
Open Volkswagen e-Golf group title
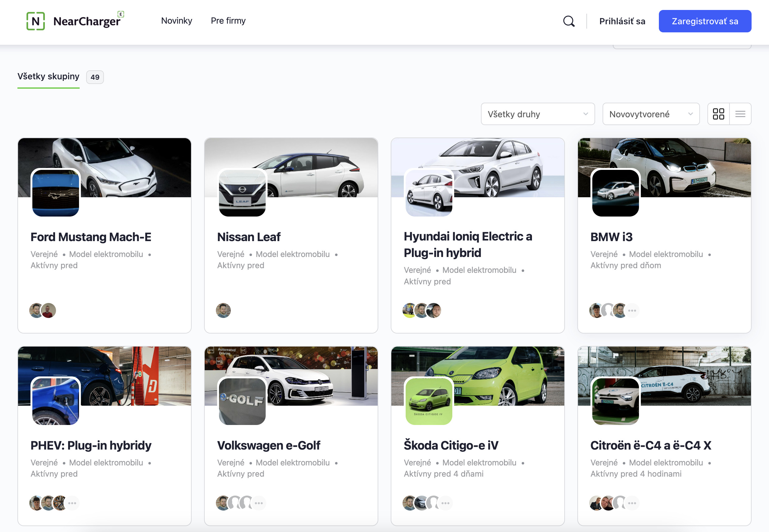[x=269, y=445]
